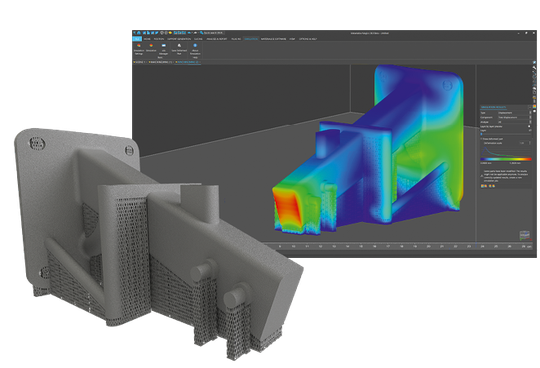Viewport: 540px width, 368px height.
Task: Open the Component dropdown in Simulation Results
Action: (x=515, y=117)
